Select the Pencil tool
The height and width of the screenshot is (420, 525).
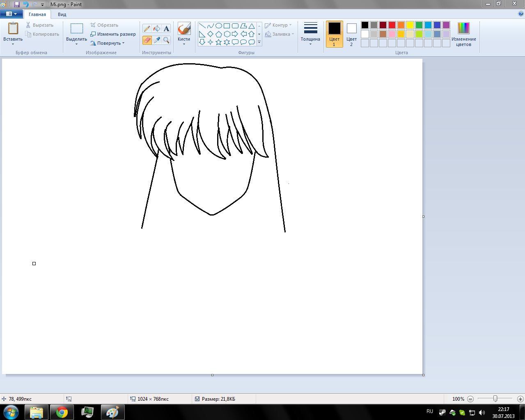point(147,29)
